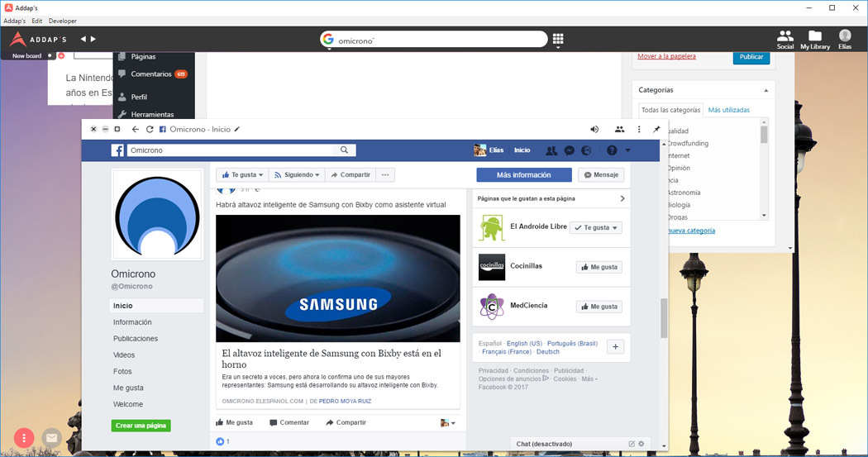This screenshot has width=868, height=457.
Task: Add a new board with the red plus icon
Action: [61, 56]
